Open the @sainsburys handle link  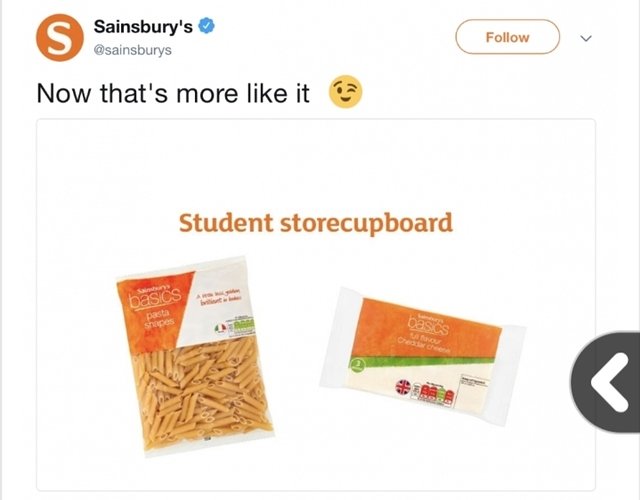(132, 49)
